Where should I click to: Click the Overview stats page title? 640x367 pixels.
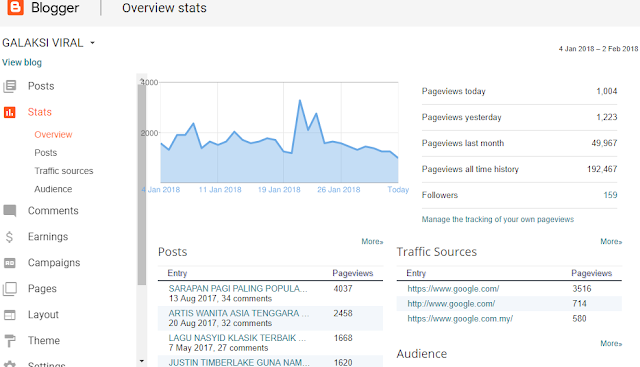(164, 8)
